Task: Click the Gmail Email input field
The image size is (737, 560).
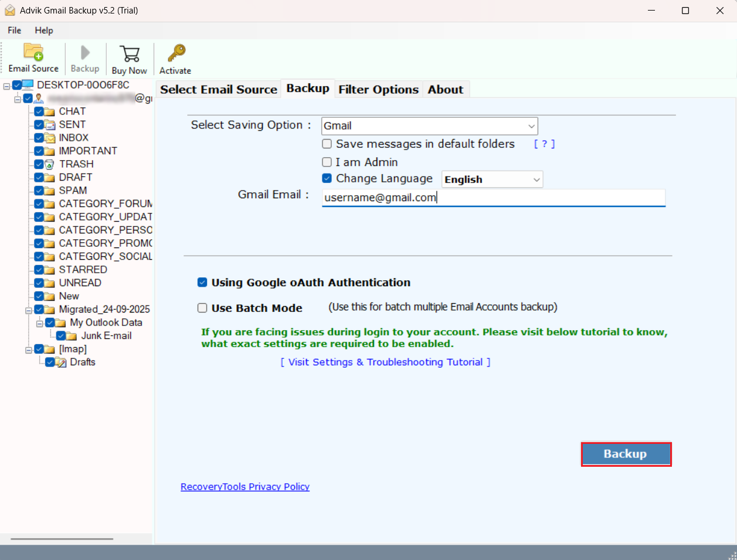Action: coord(494,198)
